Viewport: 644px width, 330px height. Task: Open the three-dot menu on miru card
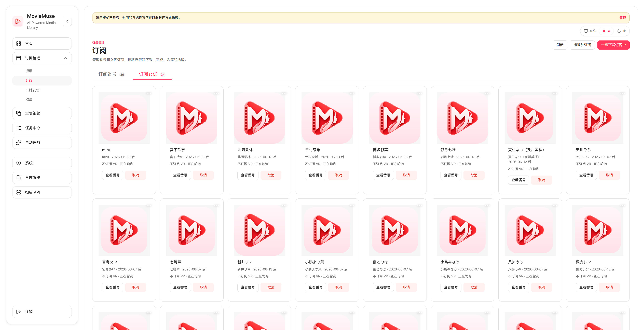tap(149, 93)
